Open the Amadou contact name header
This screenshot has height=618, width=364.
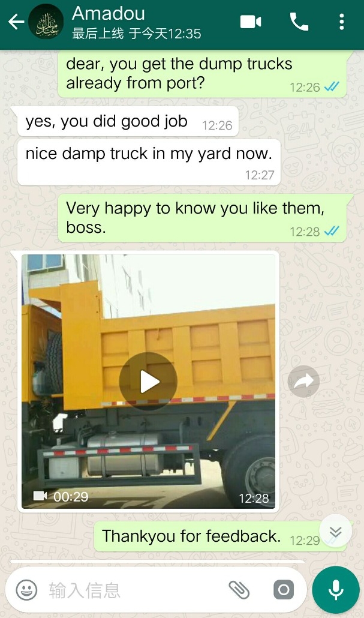(x=109, y=14)
